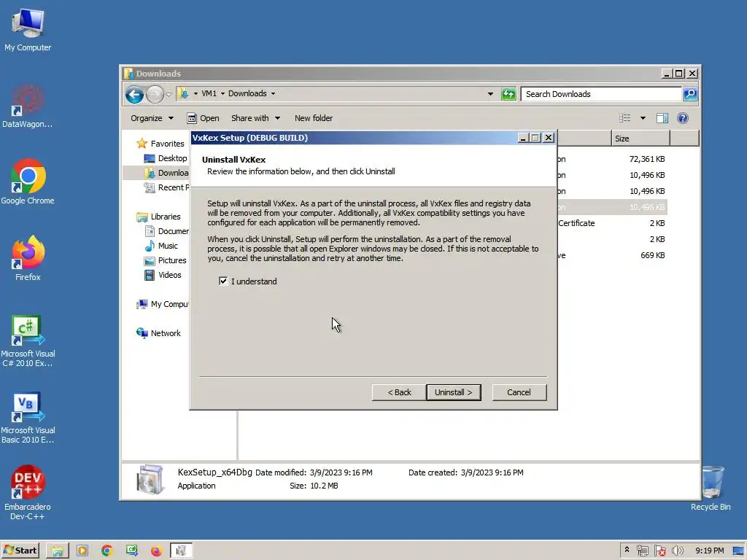Viewport: 747px width, 560px height.
Task: Click the search magnifier button in Downloads
Action: point(690,94)
